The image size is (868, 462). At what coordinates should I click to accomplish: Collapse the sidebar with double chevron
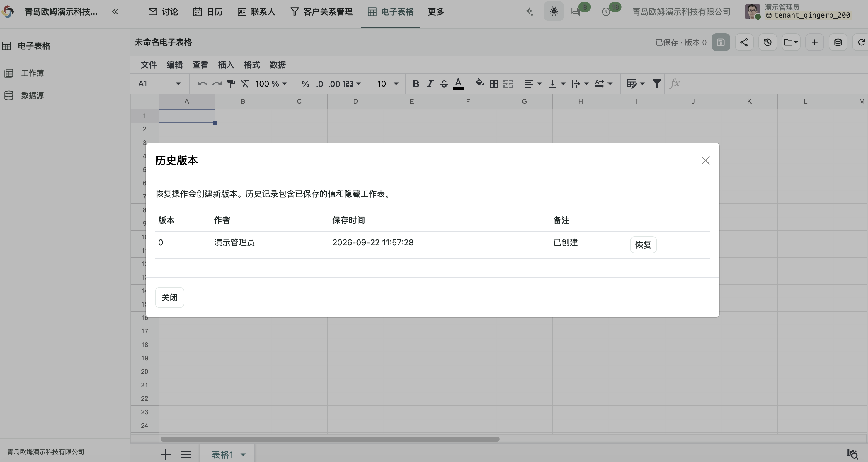115,12
